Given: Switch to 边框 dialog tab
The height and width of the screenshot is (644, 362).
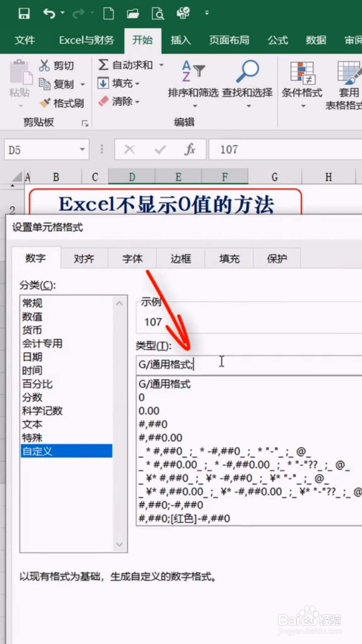Looking at the screenshot, I should pos(180,259).
